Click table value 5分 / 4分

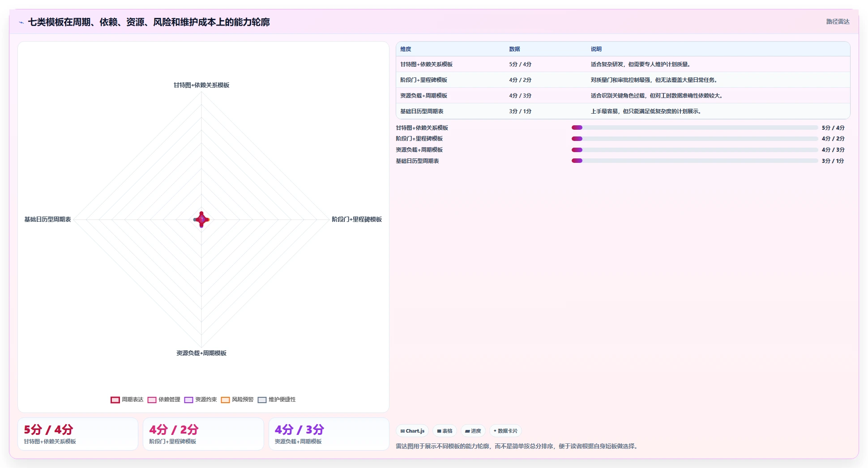click(x=520, y=64)
